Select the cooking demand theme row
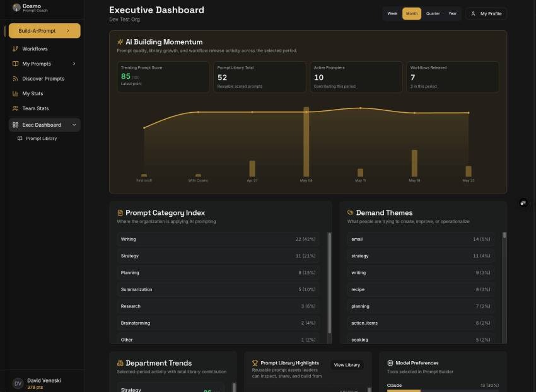Viewport: 536px width, 392px height. 421,339
